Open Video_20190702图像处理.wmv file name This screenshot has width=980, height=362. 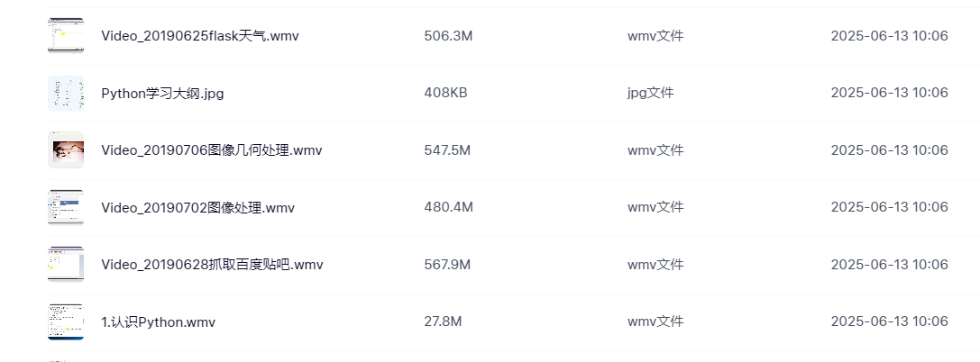pyautogui.click(x=198, y=208)
